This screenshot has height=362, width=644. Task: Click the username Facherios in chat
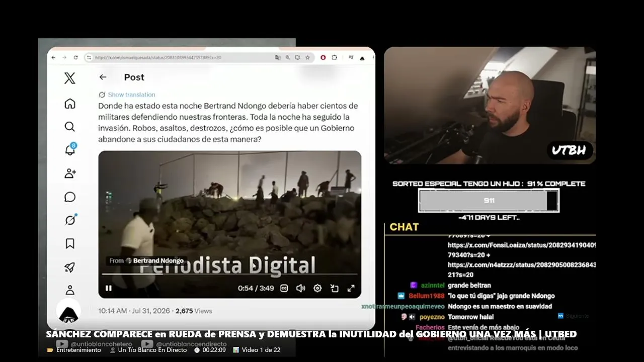tap(430, 327)
